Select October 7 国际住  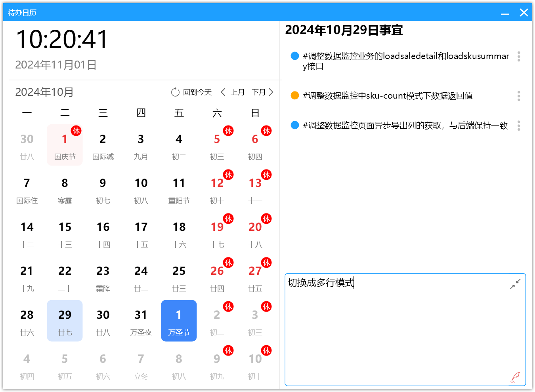[27, 189]
